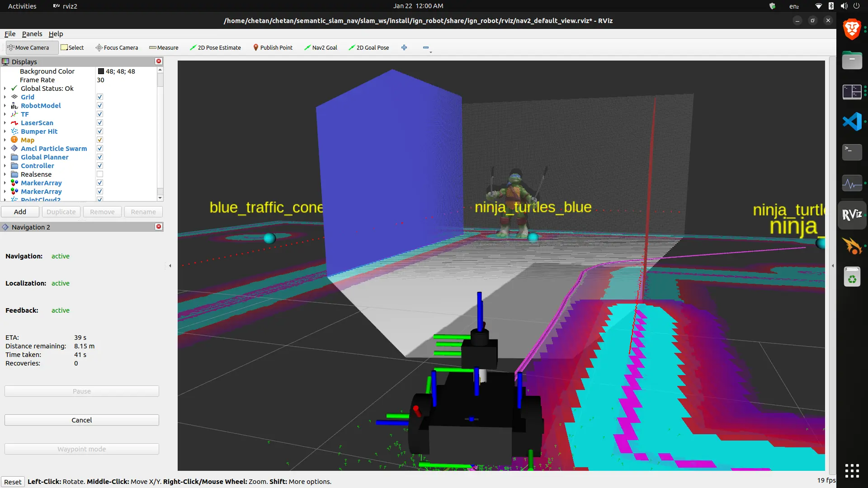Select the Publish Point tool
Image resolution: width=868 pixels, height=488 pixels.
click(273, 47)
